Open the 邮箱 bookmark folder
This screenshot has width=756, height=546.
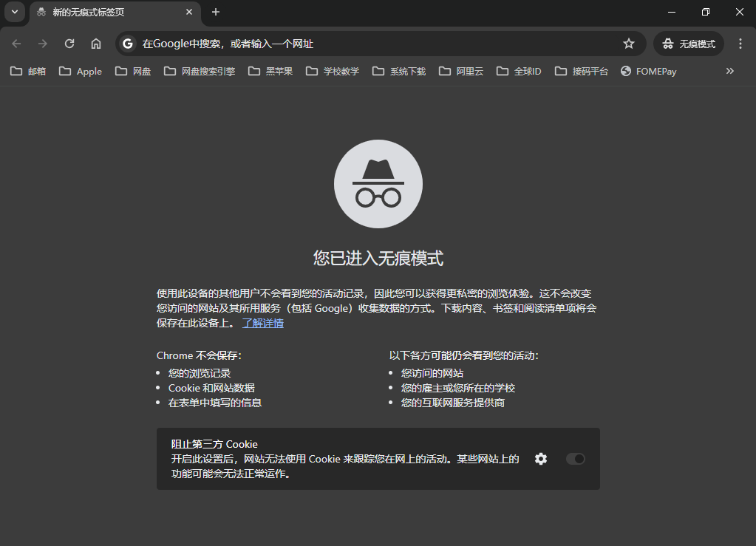click(28, 72)
